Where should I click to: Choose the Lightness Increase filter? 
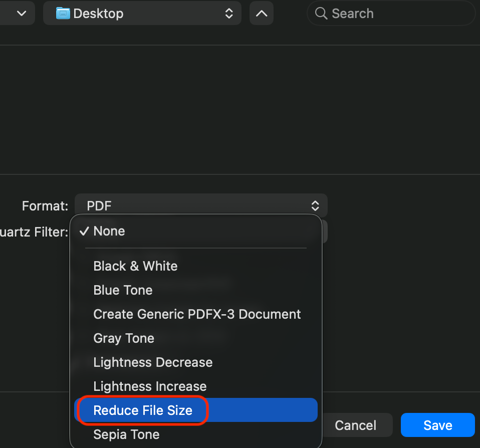(x=150, y=386)
